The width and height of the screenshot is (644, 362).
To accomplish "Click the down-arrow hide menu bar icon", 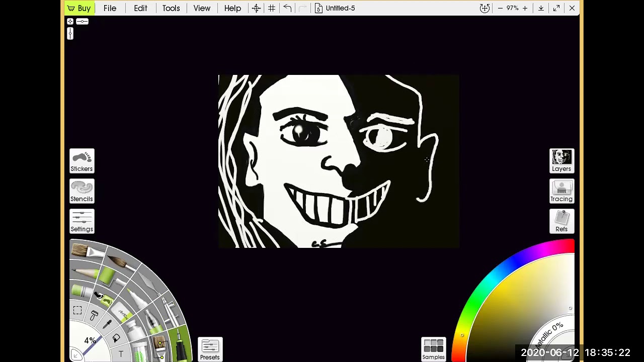I will [x=541, y=8].
